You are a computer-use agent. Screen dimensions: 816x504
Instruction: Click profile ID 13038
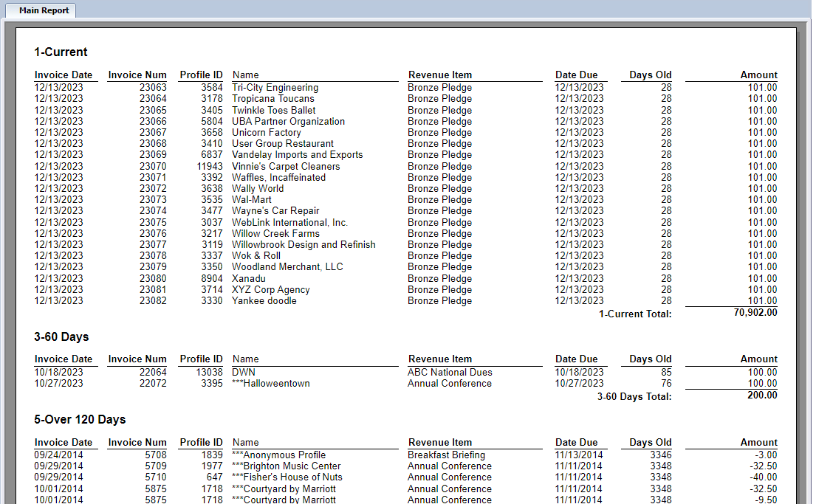(210, 373)
